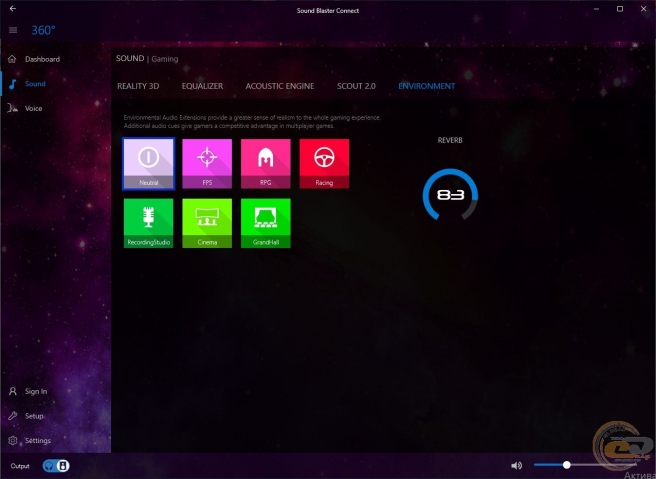Click the 360° device name header

[43, 30]
